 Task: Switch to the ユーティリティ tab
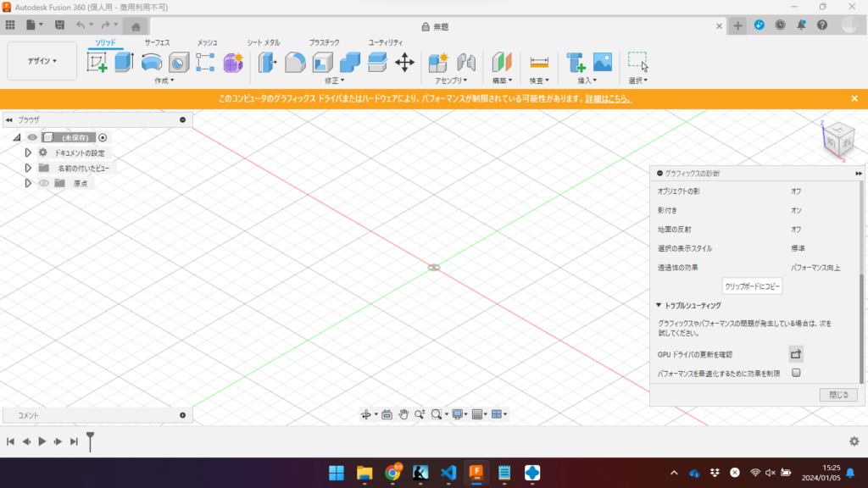coord(386,42)
